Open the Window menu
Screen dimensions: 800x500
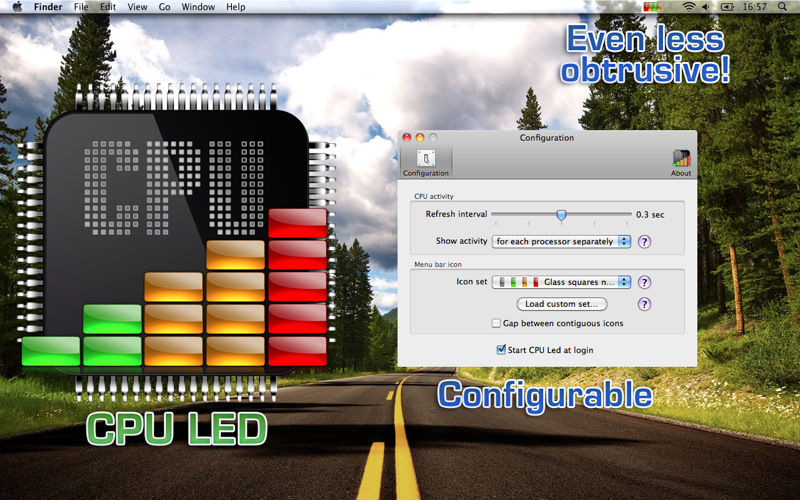point(198,7)
